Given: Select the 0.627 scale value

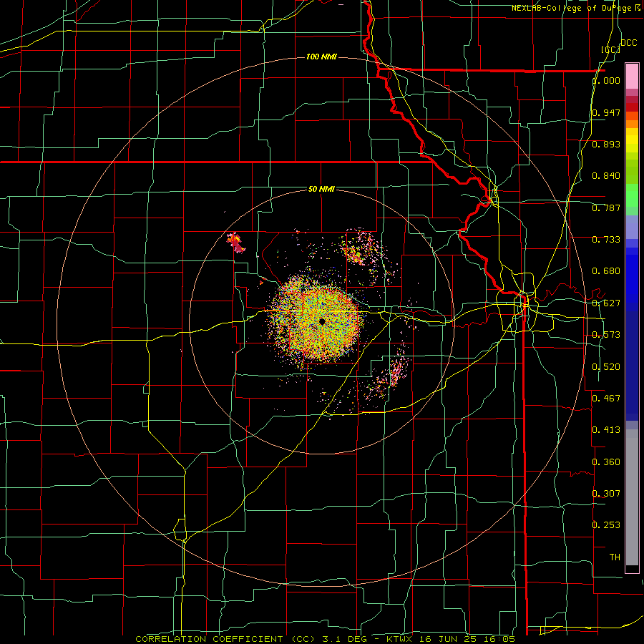Looking at the screenshot, I should pyautogui.click(x=607, y=303).
